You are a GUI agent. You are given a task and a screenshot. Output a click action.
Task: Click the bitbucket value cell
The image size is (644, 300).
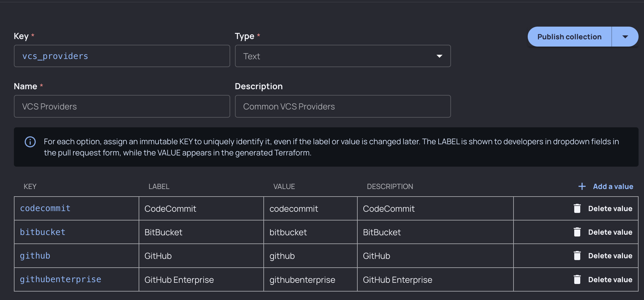311,232
